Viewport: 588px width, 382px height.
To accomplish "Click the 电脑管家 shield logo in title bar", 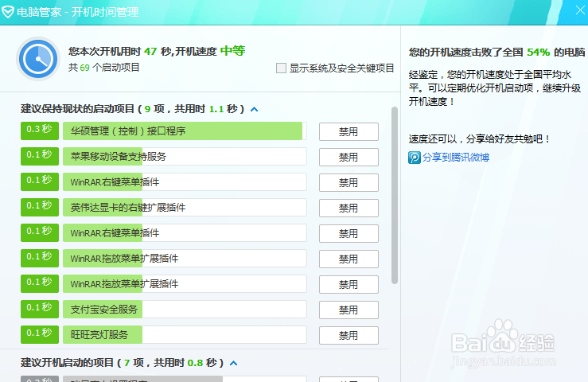I will [x=7, y=12].
